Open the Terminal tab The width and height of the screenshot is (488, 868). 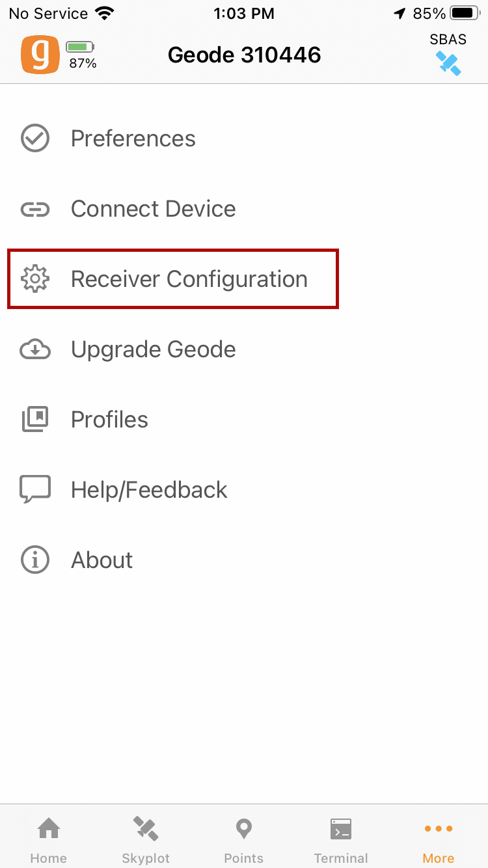tap(341, 839)
